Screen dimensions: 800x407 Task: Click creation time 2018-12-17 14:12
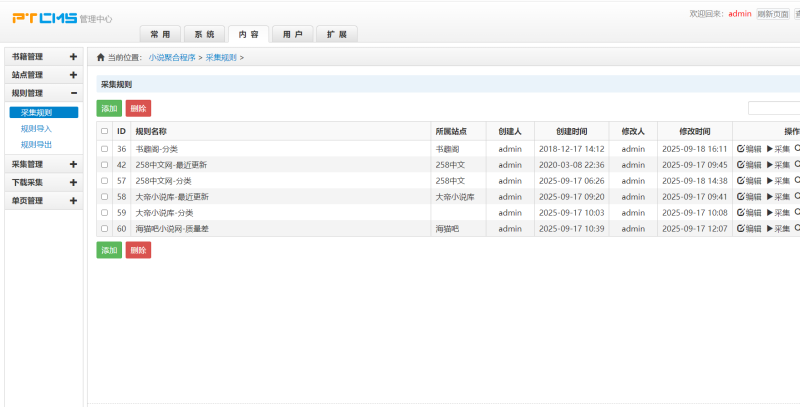571,149
